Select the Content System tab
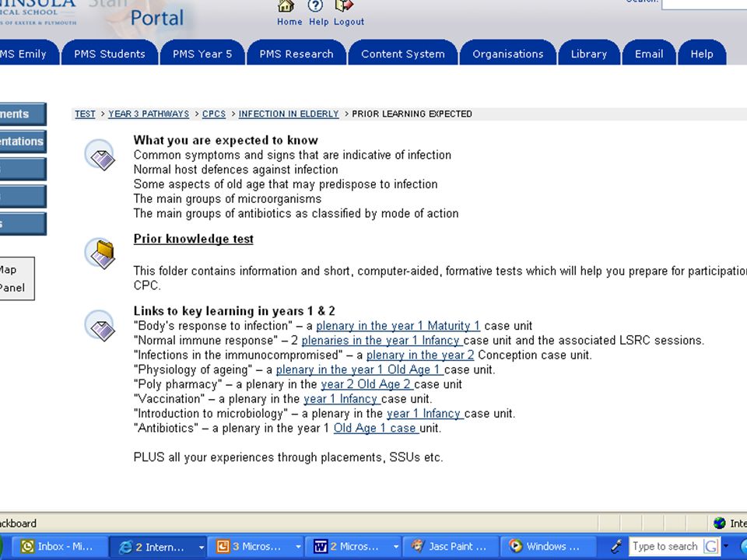747x560 pixels. pyautogui.click(x=403, y=54)
